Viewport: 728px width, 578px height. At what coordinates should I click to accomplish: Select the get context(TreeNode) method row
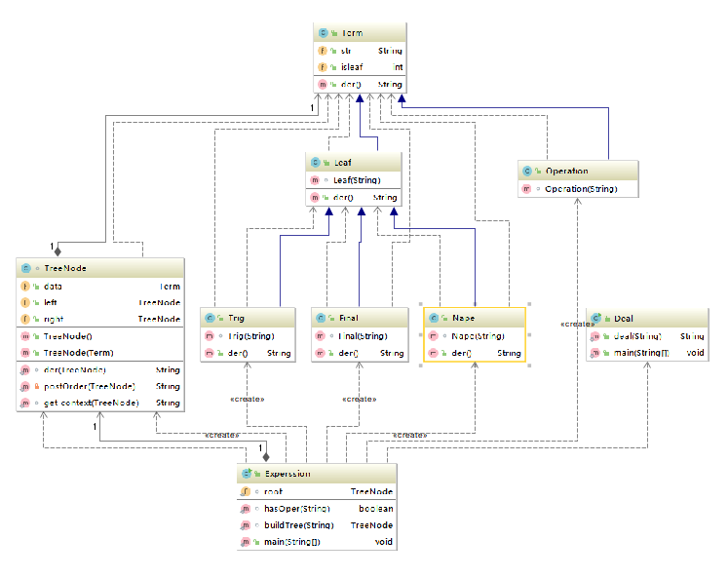pyautogui.click(x=100, y=403)
